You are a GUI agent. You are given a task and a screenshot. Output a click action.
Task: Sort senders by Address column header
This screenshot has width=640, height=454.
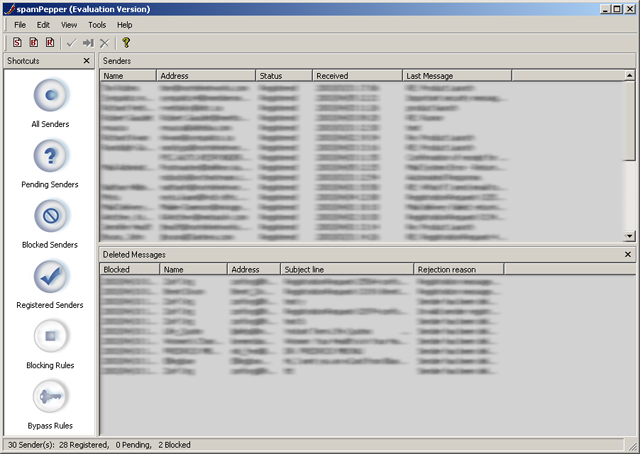206,76
